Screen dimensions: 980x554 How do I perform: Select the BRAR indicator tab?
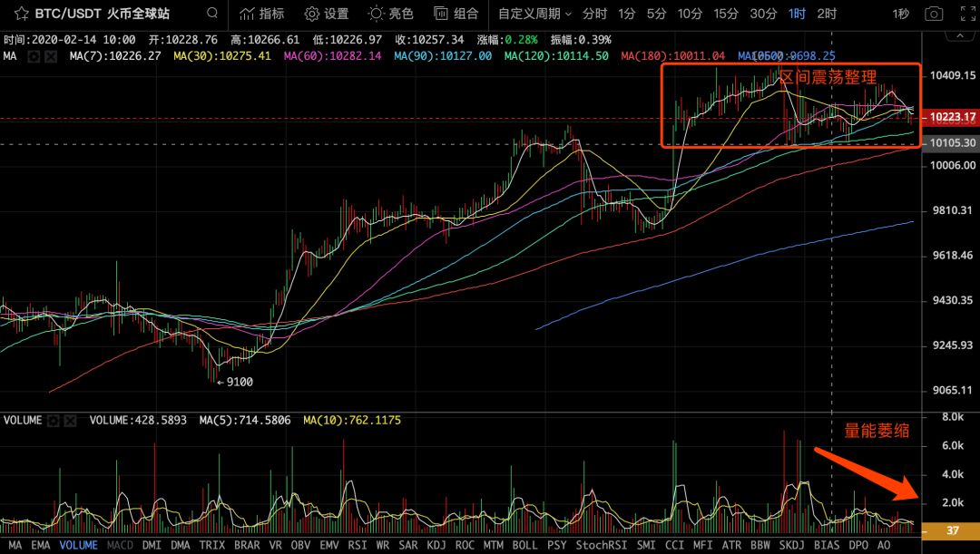click(x=247, y=545)
